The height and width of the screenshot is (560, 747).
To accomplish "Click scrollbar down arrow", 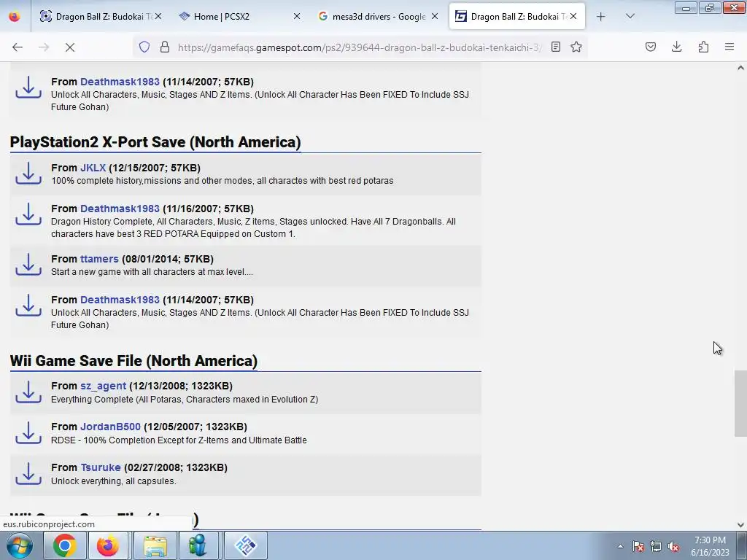I will coord(740,524).
